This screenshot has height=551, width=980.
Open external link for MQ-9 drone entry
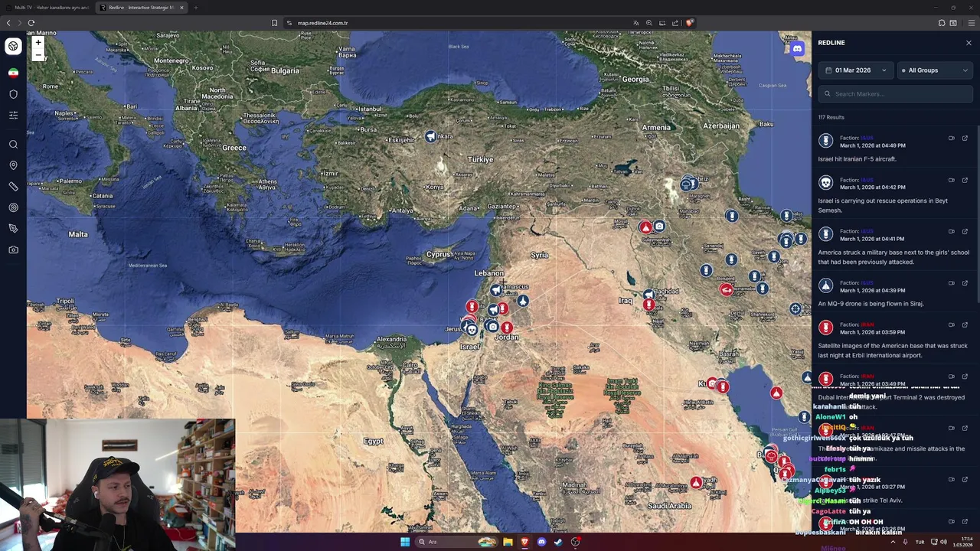click(965, 283)
